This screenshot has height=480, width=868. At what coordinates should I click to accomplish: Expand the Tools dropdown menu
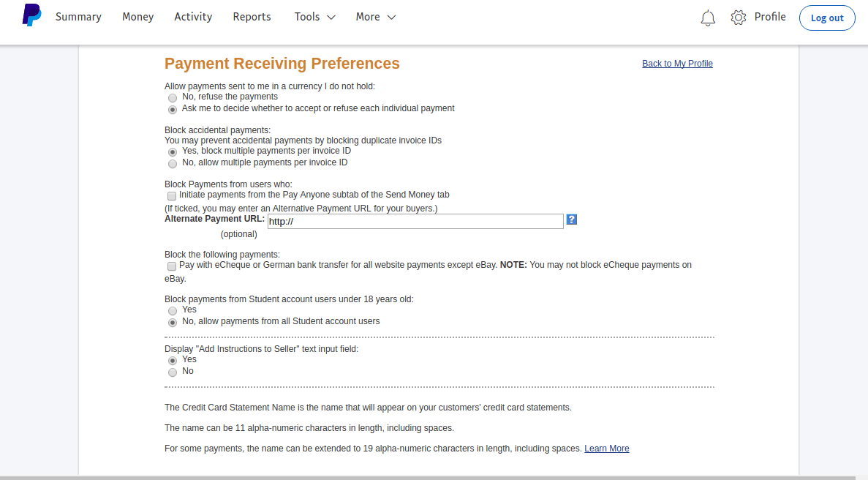point(314,16)
